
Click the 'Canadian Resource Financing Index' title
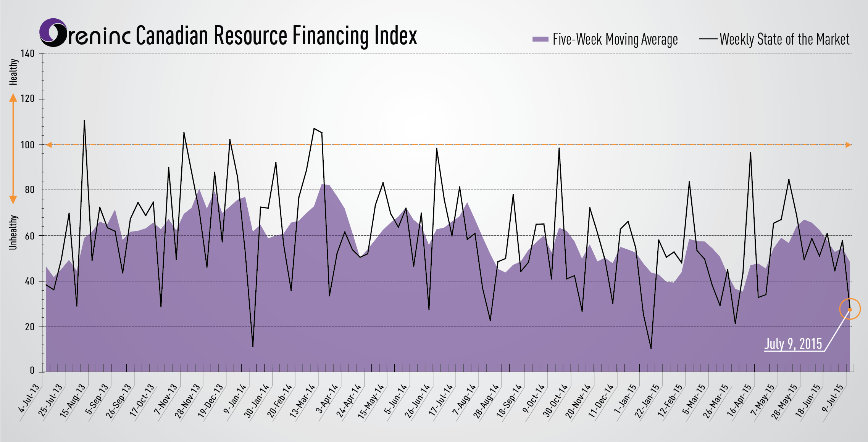(276, 36)
